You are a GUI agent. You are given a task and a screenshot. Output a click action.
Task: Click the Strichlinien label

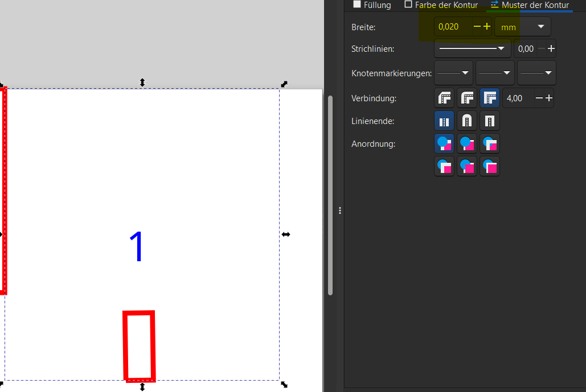[372, 49]
